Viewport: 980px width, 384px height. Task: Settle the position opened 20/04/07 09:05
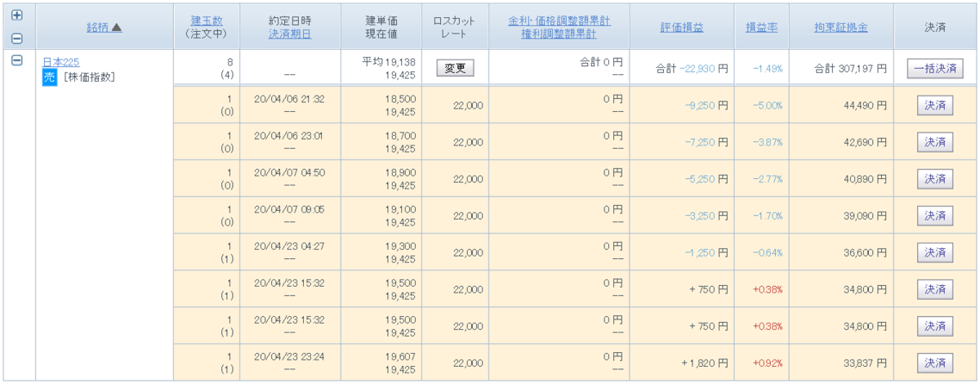point(935,215)
